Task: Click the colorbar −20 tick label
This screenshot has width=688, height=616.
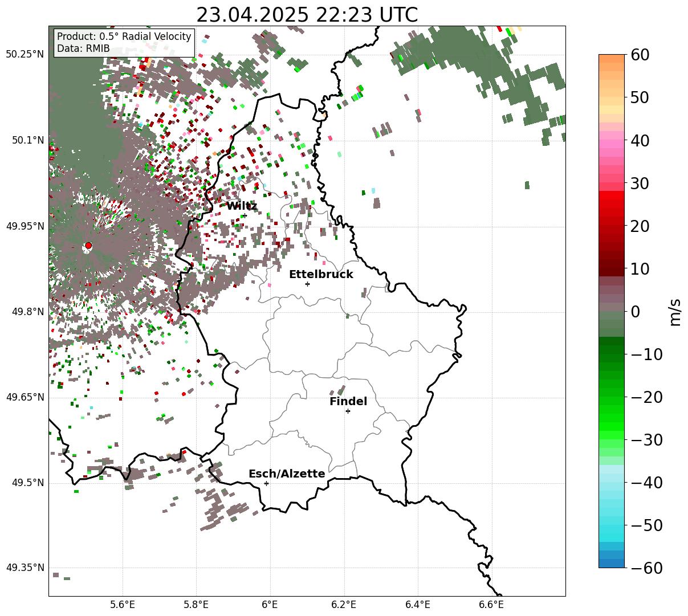Action: [x=646, y=397]
